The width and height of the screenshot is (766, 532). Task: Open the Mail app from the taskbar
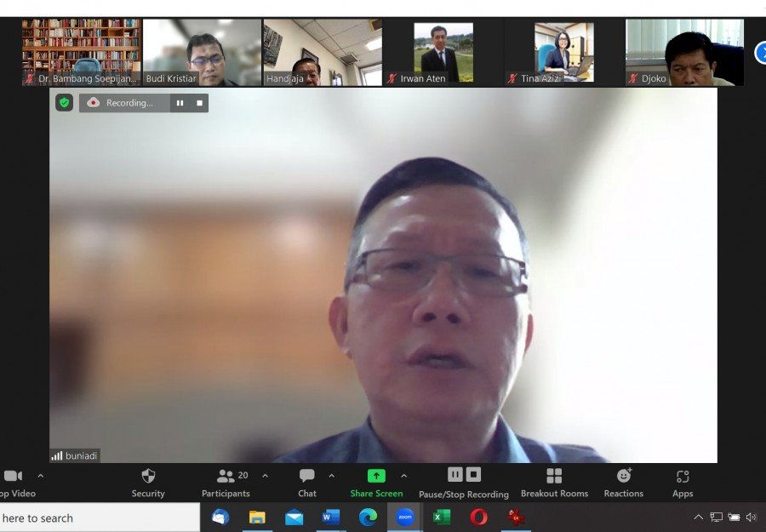click(294, 518)
